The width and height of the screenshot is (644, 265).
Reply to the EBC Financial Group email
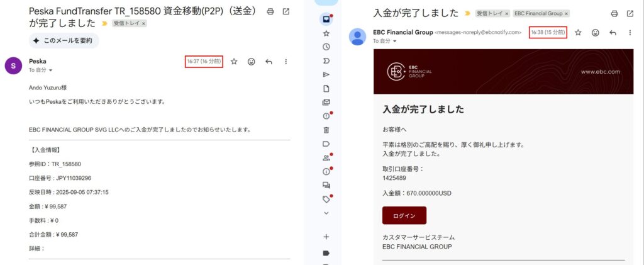tap(613, 33)
